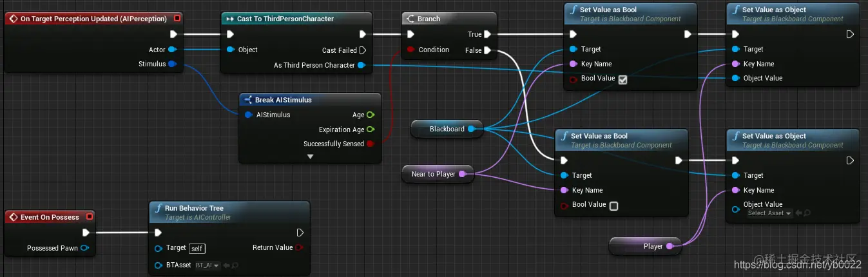The image size is (868, 277).
Task: Open the Select Asset dropdown for Object Value
Action: pos(769,213)
